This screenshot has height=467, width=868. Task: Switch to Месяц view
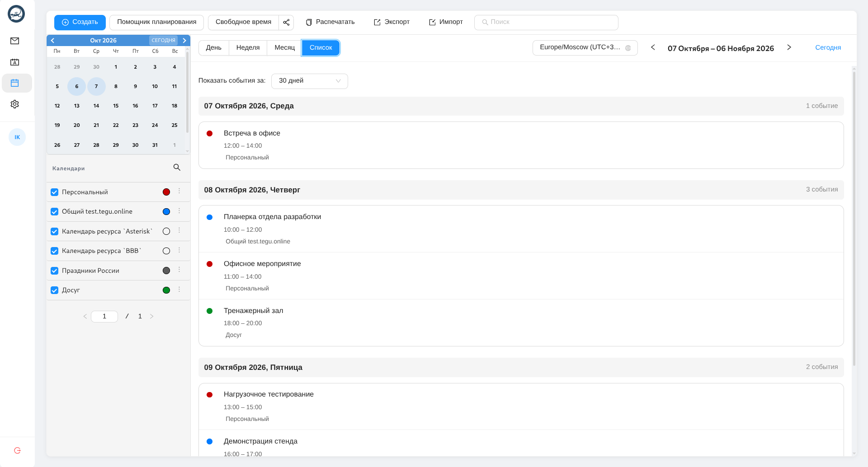click(x=285, y=48)
